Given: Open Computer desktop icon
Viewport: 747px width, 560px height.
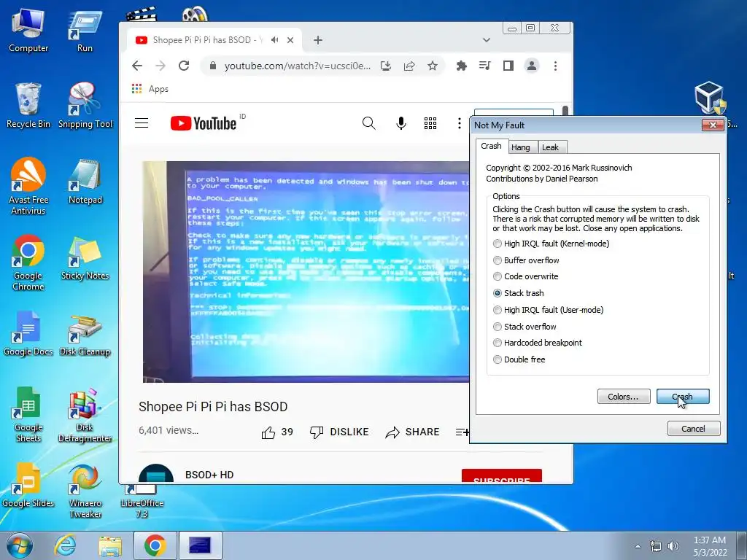Looking at the screenshot, I should click(28, 31).
